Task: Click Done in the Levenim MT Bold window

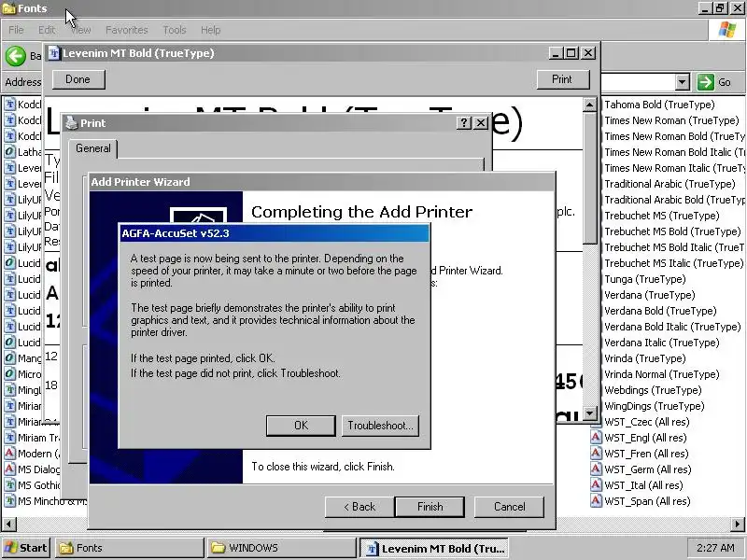Action: (x=78, y=79)
